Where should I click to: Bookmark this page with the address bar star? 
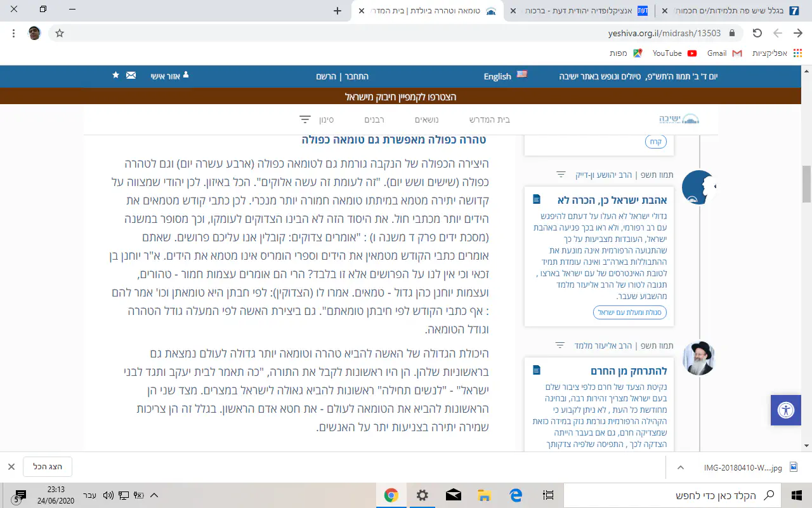pyautogui.click(x=60, y=33)
